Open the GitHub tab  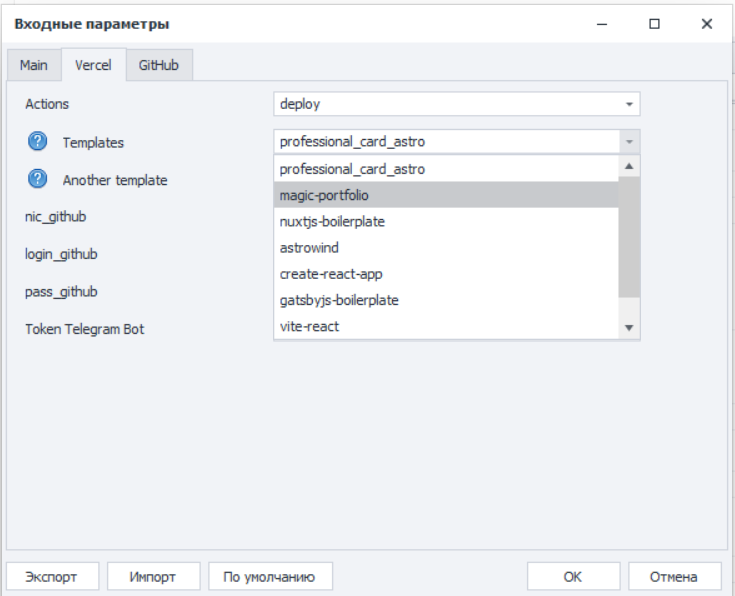(159, 65)
